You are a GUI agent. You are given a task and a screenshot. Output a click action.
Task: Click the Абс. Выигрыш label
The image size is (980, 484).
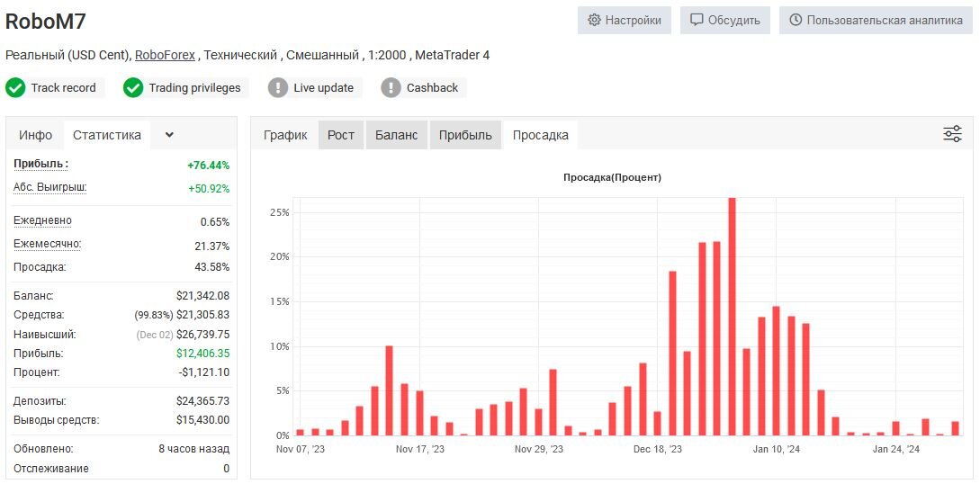[50, 187]
